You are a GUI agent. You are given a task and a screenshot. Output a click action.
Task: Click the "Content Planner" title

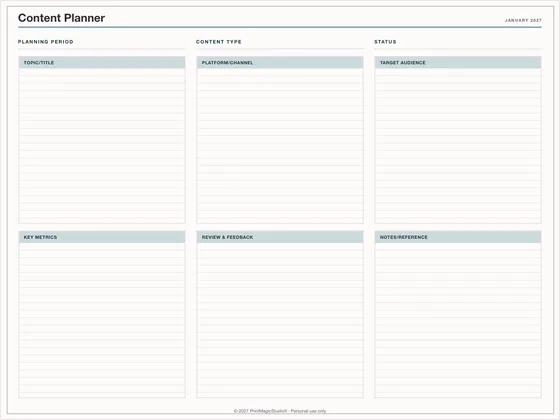61,18
